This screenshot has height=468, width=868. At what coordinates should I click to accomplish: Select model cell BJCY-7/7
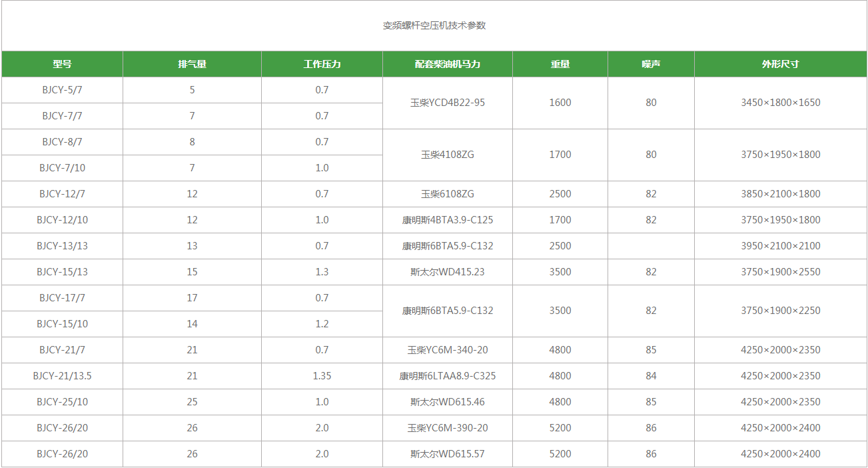click(x=62, y=116)
